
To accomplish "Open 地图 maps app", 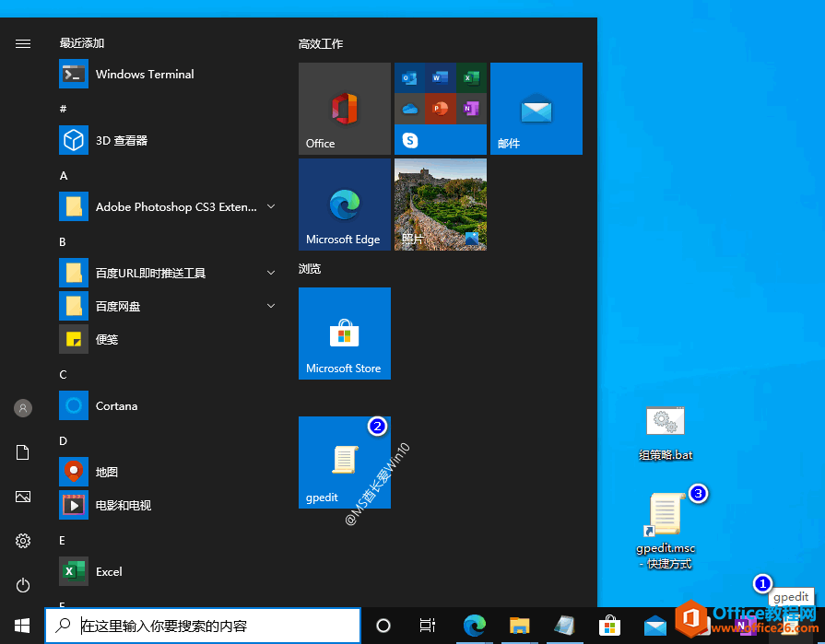I will click(x=107, y=473).
